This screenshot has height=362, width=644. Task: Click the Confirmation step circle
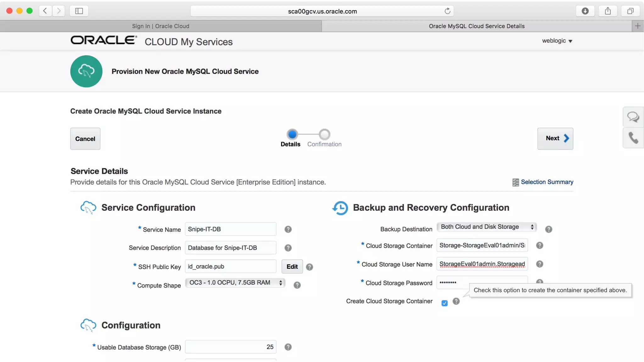pyautogui.click(x=325, y=134)
